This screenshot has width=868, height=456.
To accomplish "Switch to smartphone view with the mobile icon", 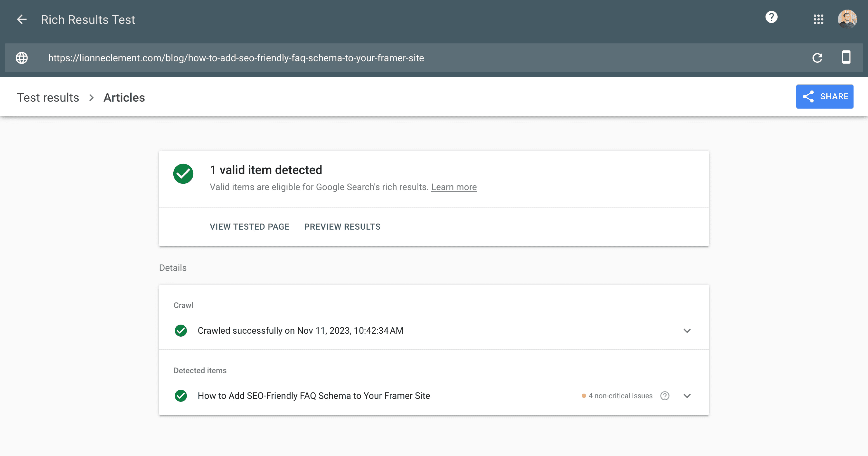I will 846,58.
